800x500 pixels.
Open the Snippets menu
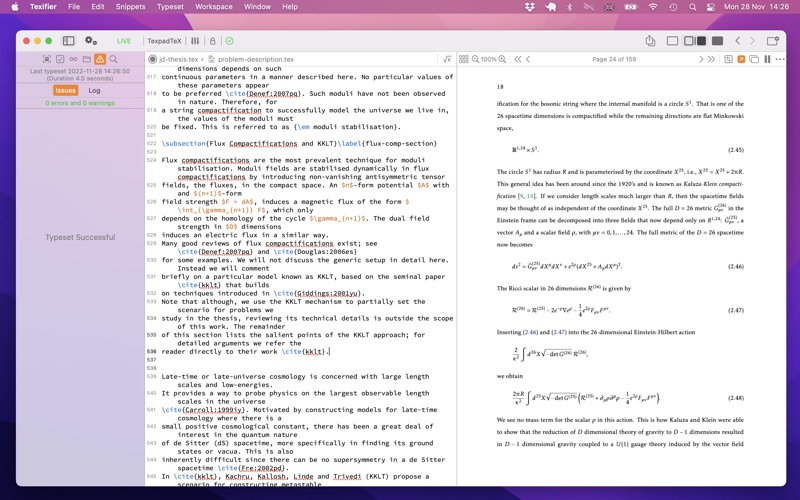click(130, 7)
